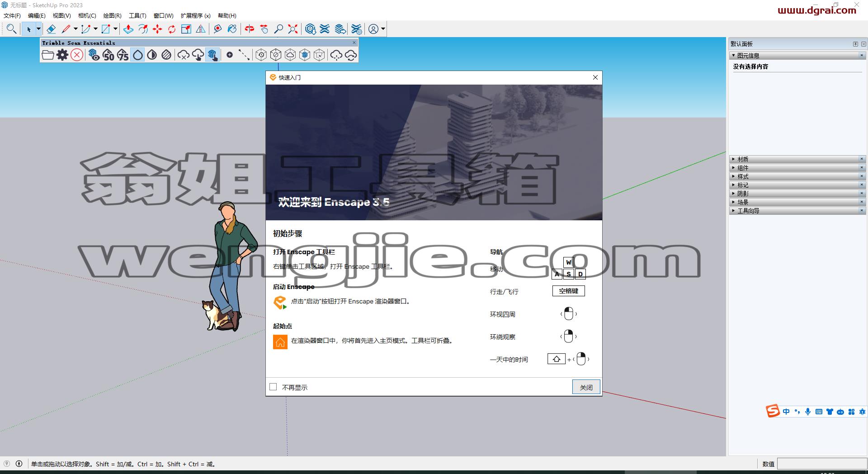
Task: Select the Paint Bucket tool
Action: coord(232,29)
